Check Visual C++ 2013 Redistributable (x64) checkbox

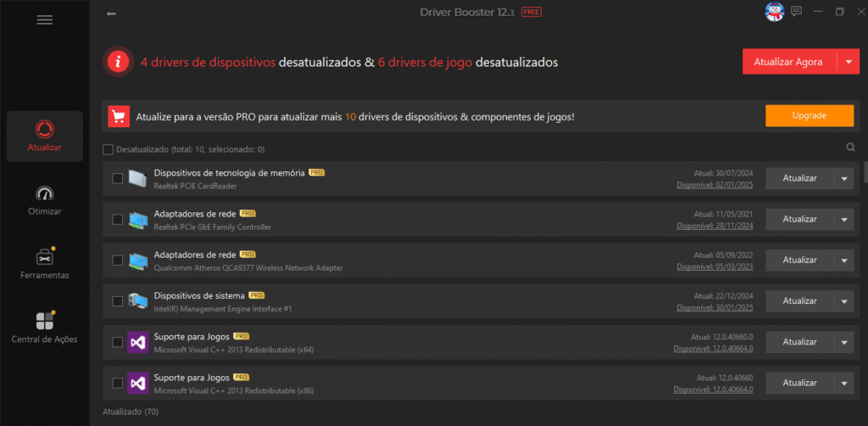point(117,342)
